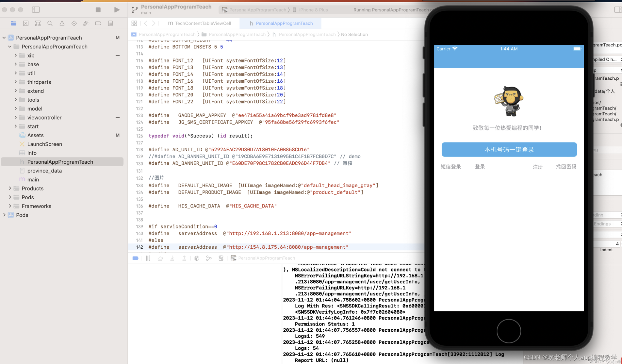
Task: Open the Report navigator icon
Action: [x=110, y=23]
